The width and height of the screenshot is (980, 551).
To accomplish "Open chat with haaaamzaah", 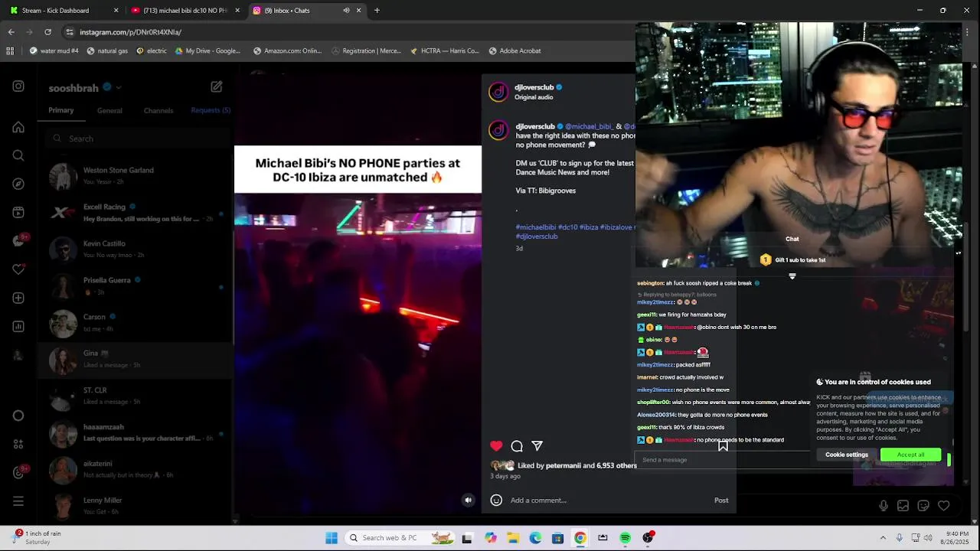I will [x=135, y=433].
